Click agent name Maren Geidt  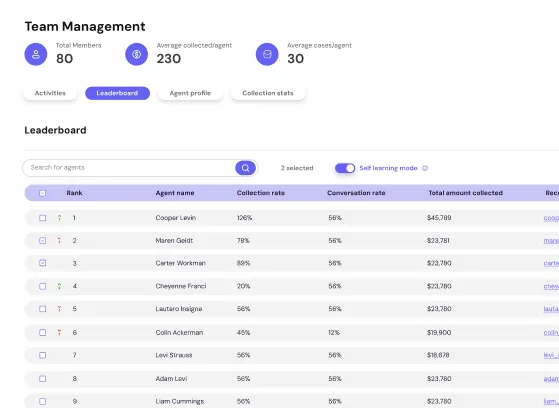point(174,240)
